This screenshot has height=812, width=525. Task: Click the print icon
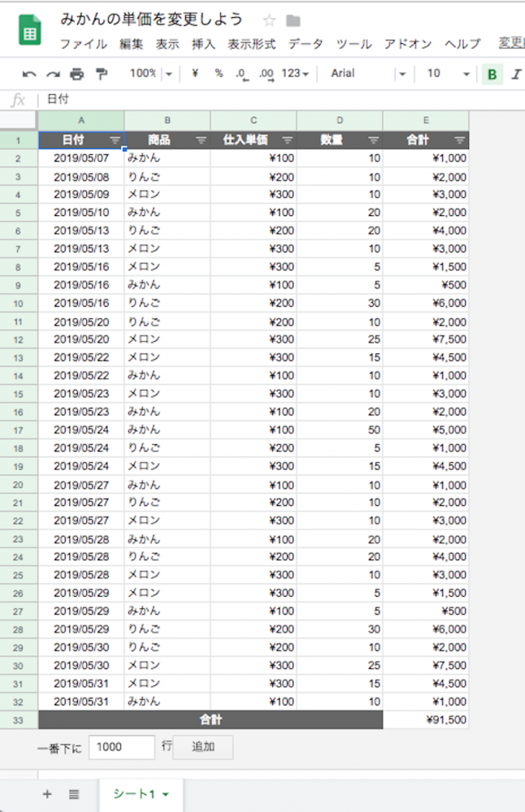[x=76, y=74]
